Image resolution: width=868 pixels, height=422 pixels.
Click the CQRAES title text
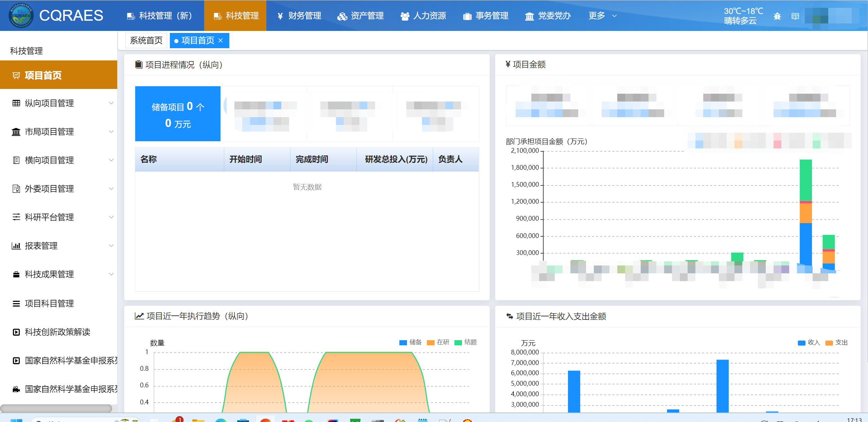click(x=71, y=16)
